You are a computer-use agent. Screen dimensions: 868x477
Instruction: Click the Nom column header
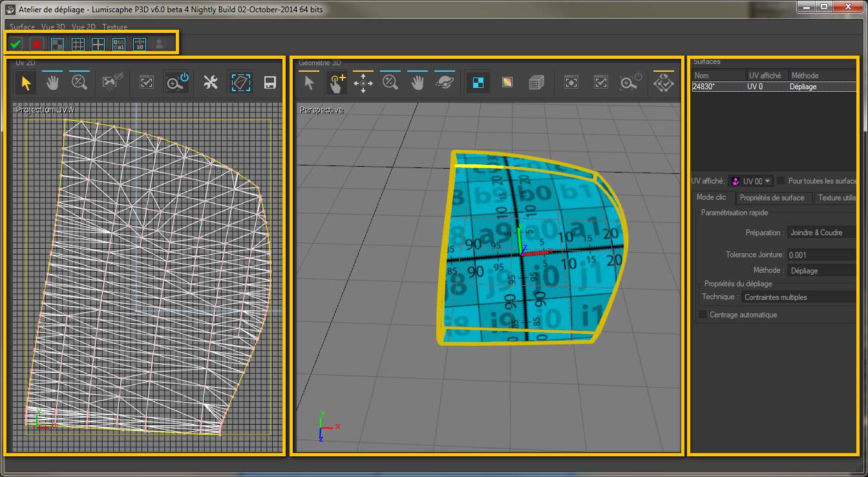719,76
